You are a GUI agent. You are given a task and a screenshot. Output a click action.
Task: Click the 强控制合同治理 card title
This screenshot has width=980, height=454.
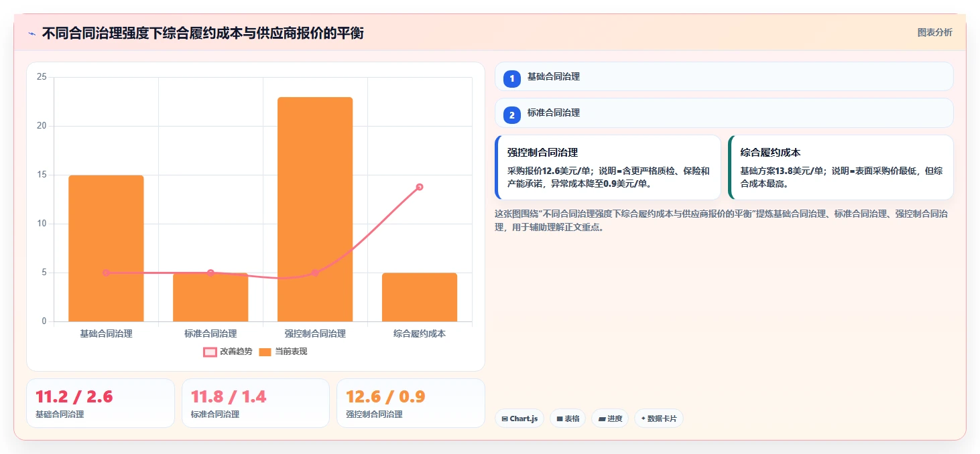tap(542, 153)
